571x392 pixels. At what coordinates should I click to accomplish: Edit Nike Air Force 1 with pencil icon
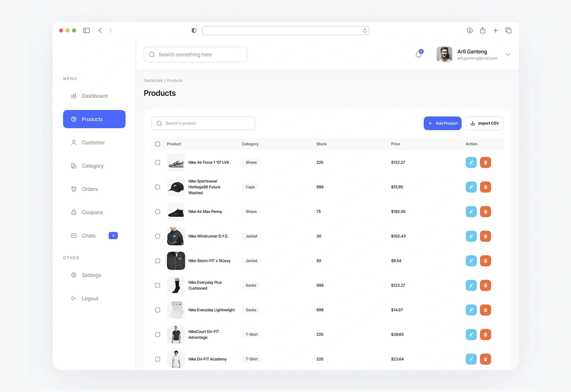(x=471, y=162)
